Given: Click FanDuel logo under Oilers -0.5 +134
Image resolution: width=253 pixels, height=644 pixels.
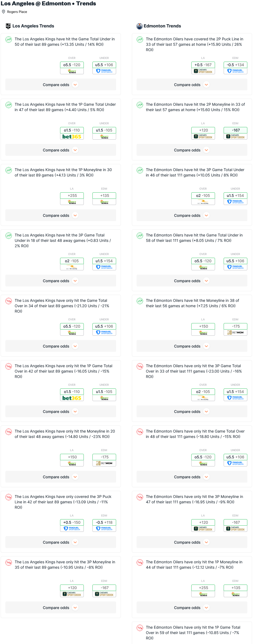Looking at the screenshot, I should (235, 71).
